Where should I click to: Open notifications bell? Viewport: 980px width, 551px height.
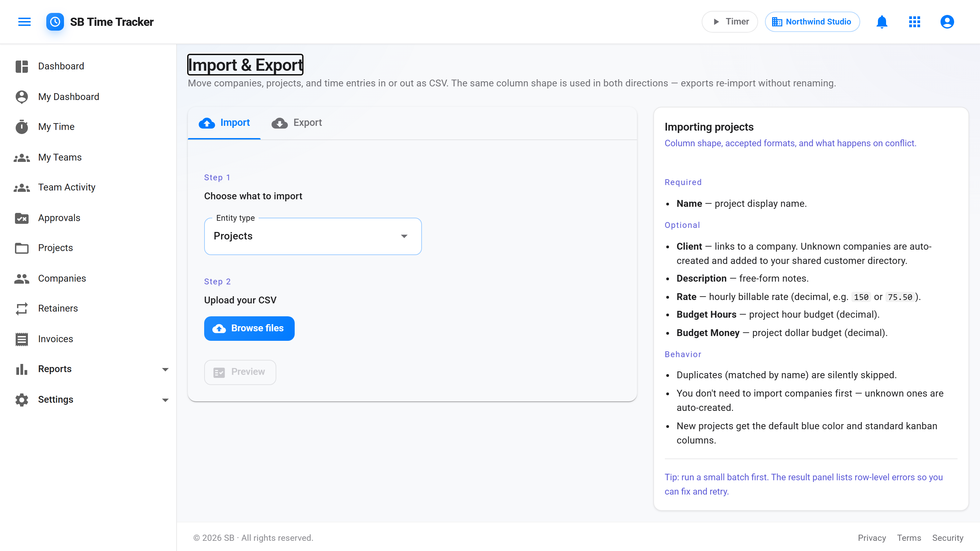pos(882,22)
